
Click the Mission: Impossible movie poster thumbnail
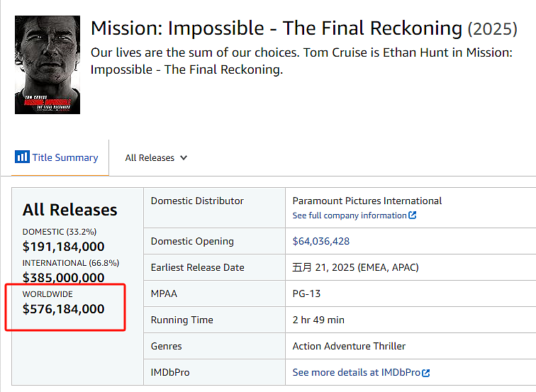click(48, 65)
